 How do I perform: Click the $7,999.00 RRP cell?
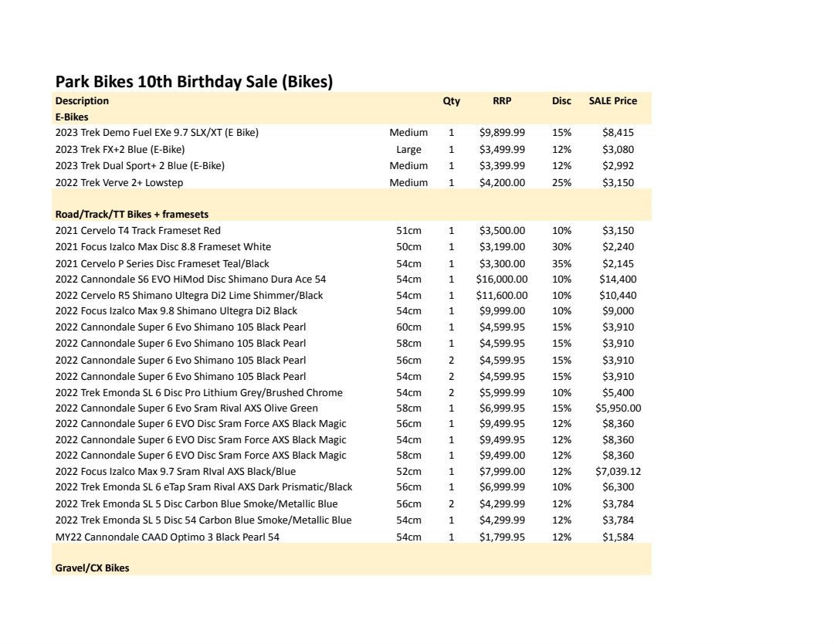click(502, 471)
